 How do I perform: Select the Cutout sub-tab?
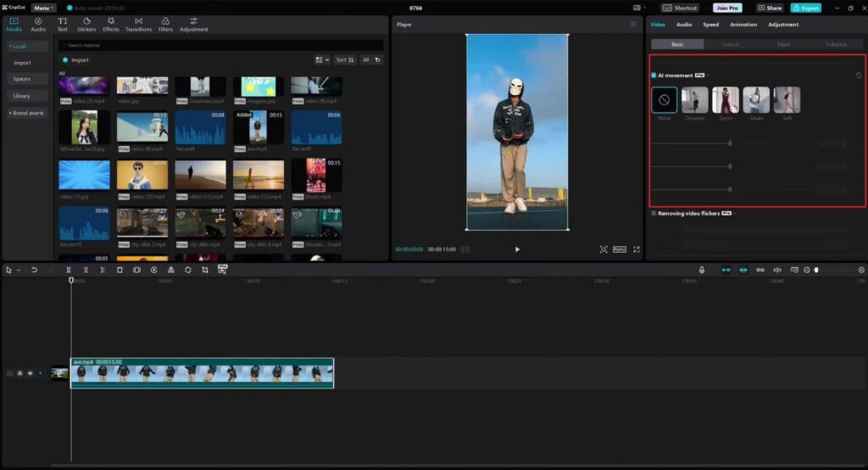coord(730,44)
